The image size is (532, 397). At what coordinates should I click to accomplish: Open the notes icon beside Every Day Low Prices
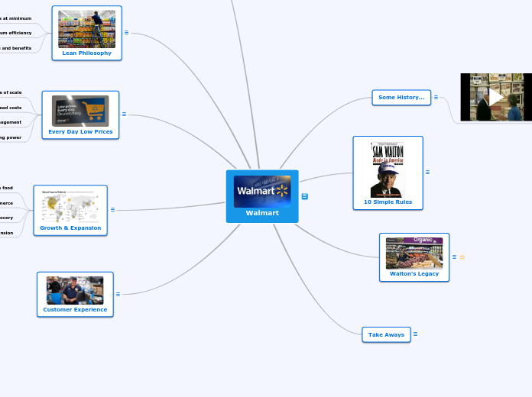(124, 115)
